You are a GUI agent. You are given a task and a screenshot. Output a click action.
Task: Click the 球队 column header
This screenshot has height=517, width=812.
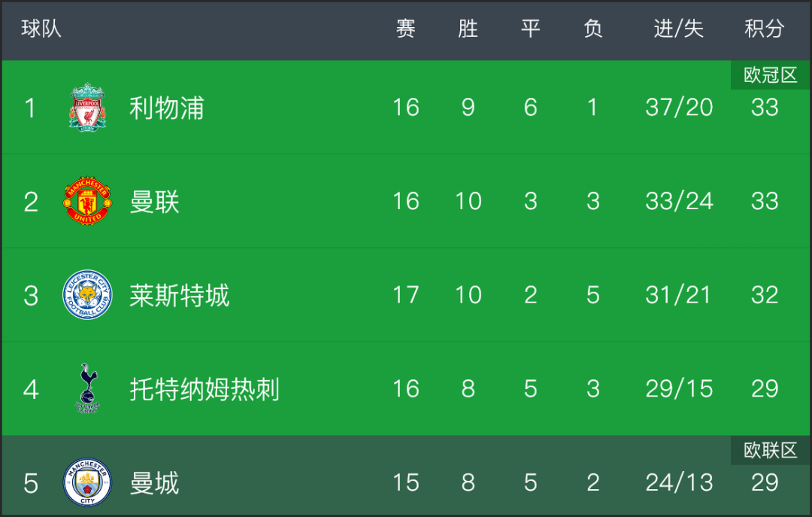click(x=41, y=29)
